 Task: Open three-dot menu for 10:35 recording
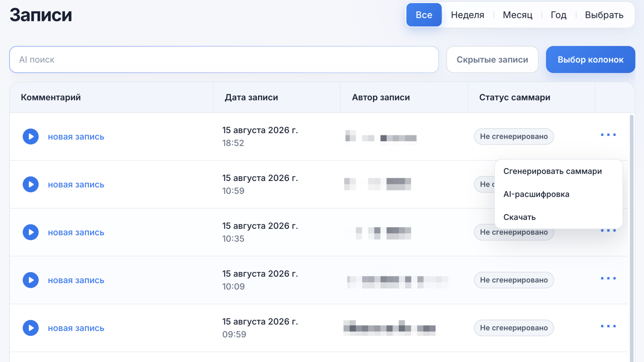[x=608, y=231]
